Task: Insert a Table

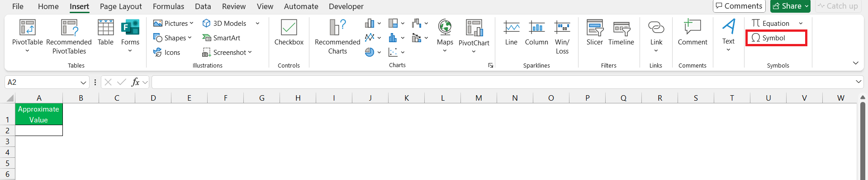Action: coord(105,33)
